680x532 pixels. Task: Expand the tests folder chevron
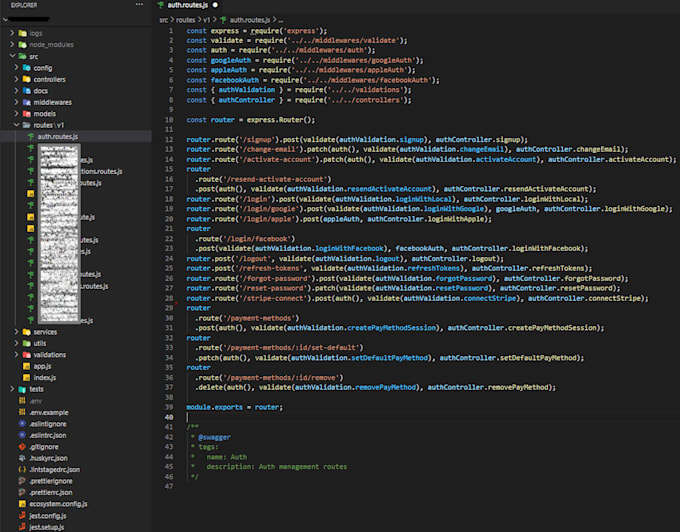(x=12, y=389)
